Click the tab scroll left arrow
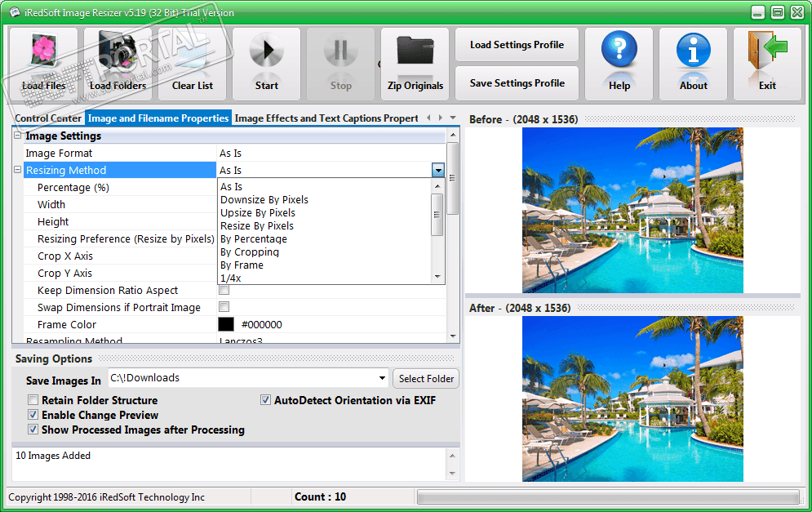This screenshot has width=812, height=512. 428,118
